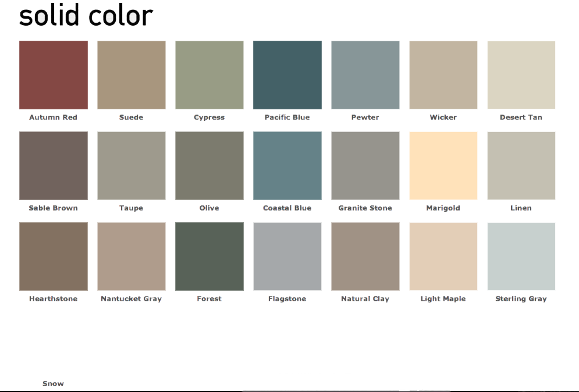Viewport: 579px width, 392px height.
Task: Pick the Hearthstone swatch
Action: point(54,256)
